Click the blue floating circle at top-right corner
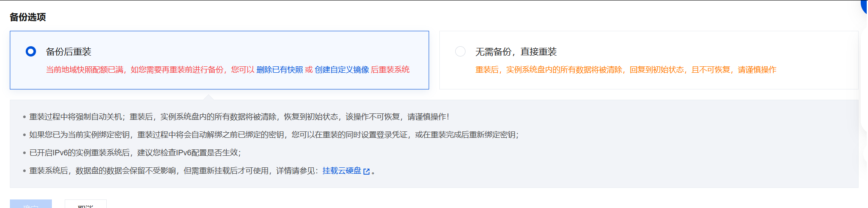This screenshot has height=208, width=868. point(864,5)
